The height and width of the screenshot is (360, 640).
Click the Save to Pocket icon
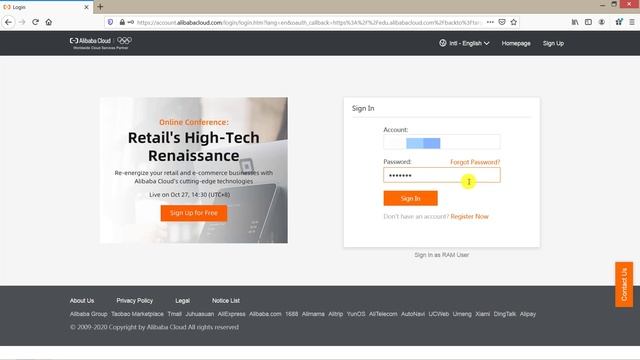click(502, 22)
